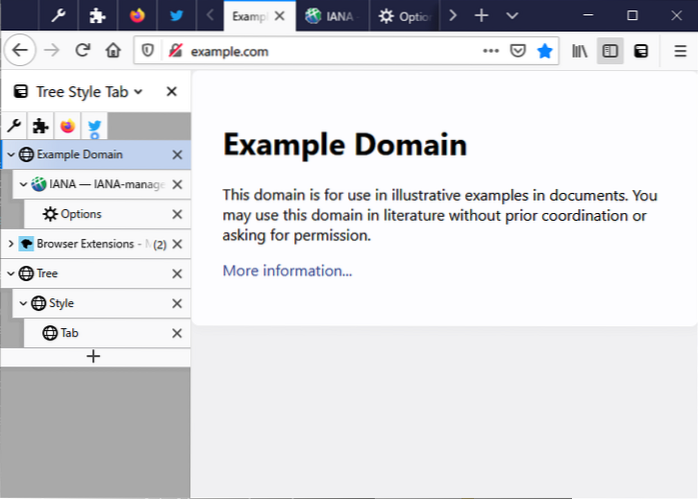Image resolution: width=698 pixels, height=499 pixels.
Task: Go to the Home page icon
Action: pos(113,51)
